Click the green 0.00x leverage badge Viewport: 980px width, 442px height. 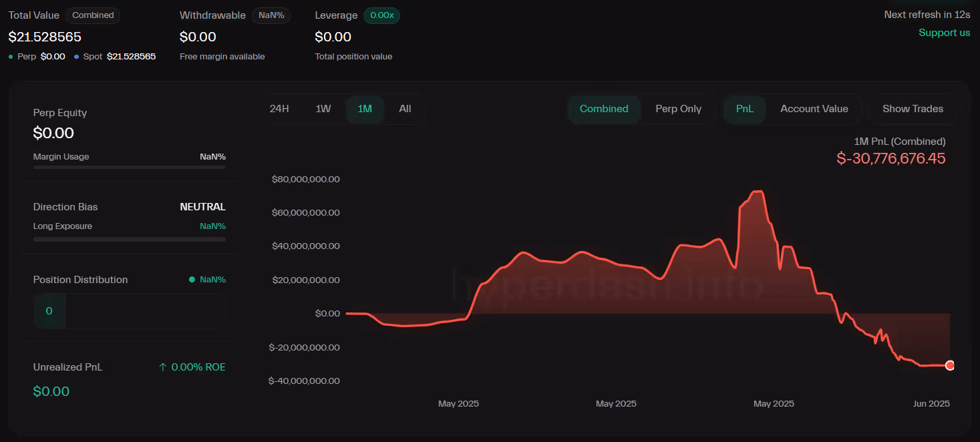381,15
